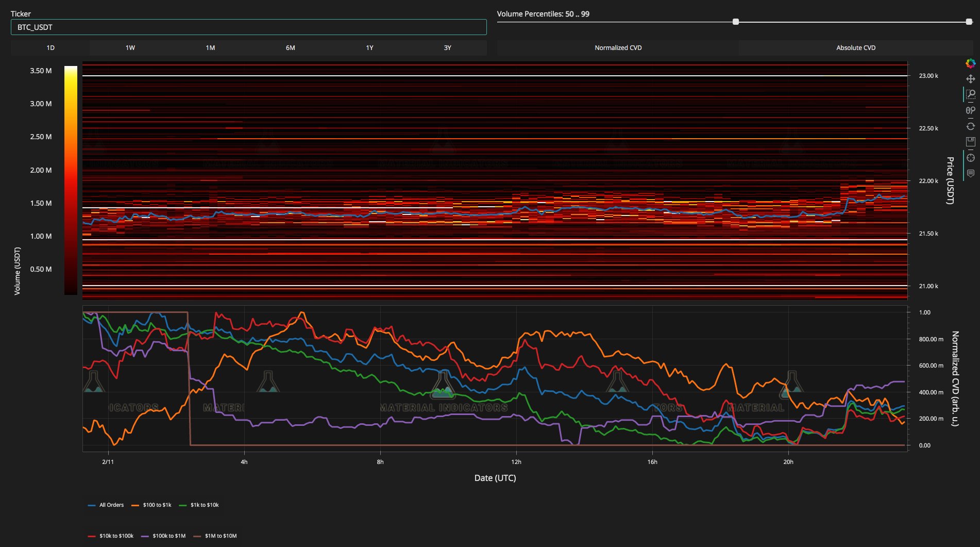Click the Reset plot icon

pos(970,126)
